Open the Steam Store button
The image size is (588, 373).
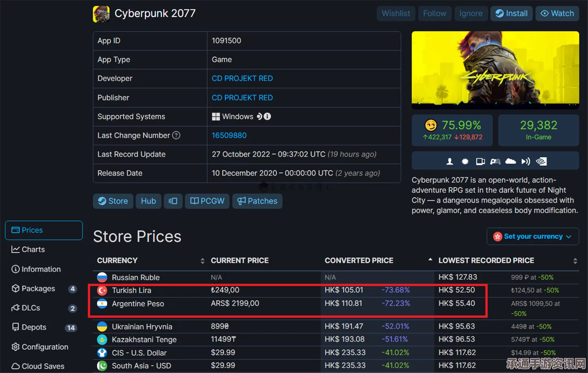click(113, 201)
